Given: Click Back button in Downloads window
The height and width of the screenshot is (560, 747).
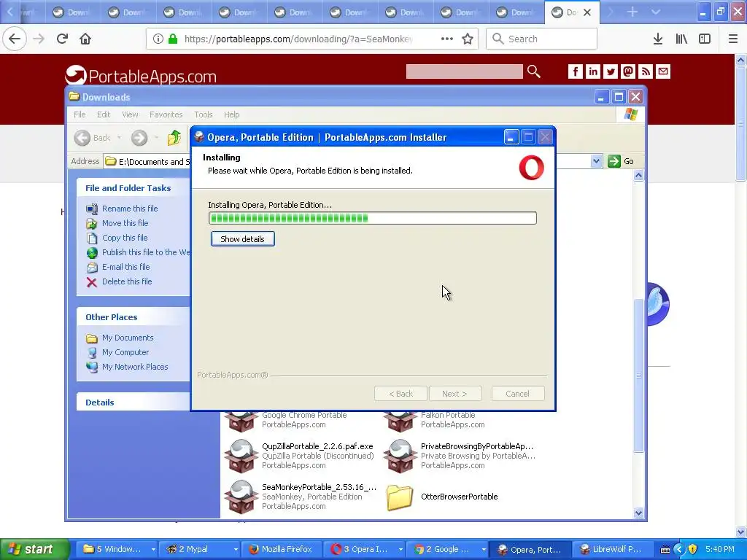Looking at the screenshot, I should [93, 138].
